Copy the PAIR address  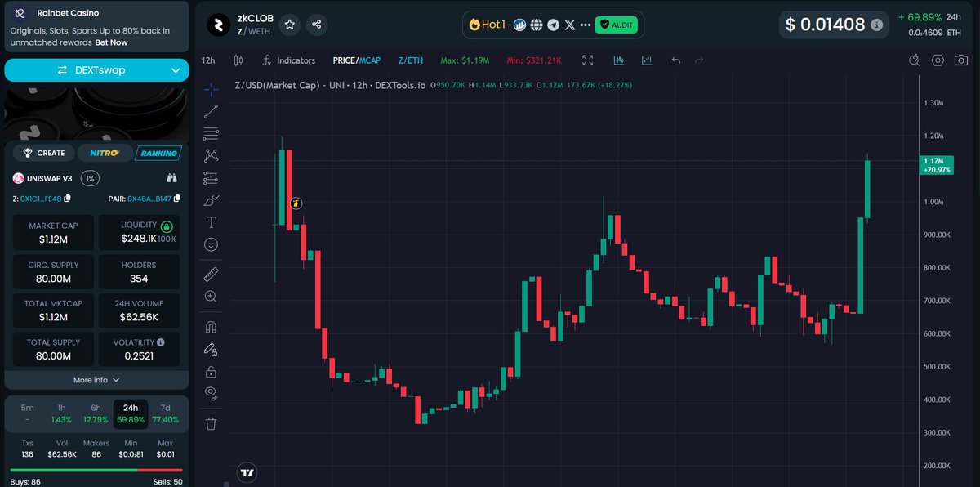177,199
